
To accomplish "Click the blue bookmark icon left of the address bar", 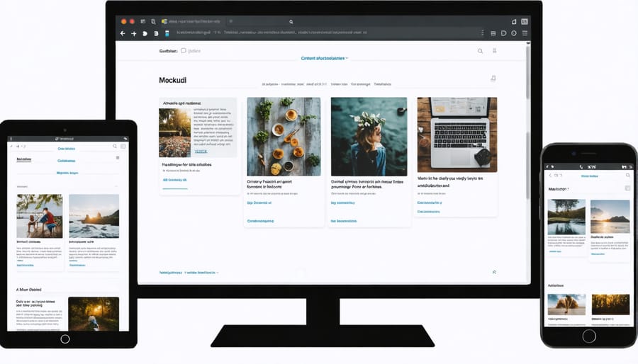I will pos(167,33).
